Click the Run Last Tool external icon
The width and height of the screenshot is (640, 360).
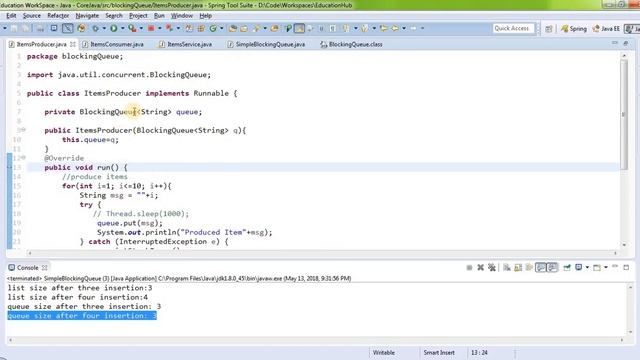click(x=132, y=28)
